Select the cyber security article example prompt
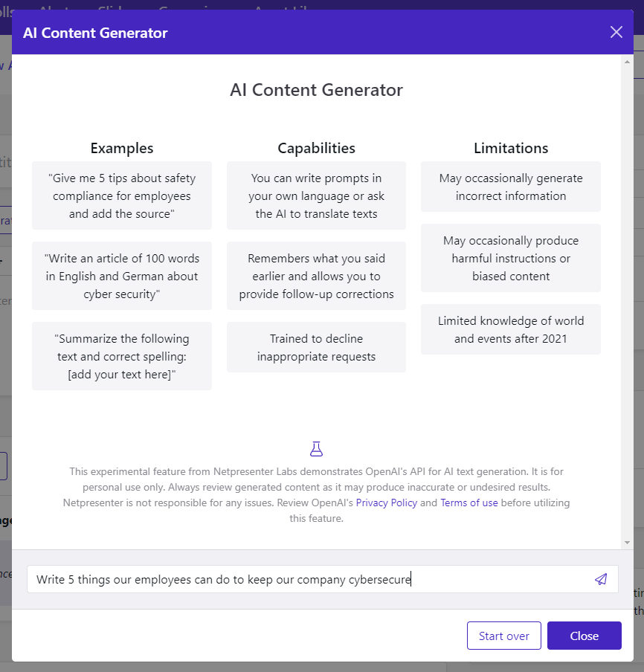The height and width of the screenshot is (672, 644). pos(121,276)
